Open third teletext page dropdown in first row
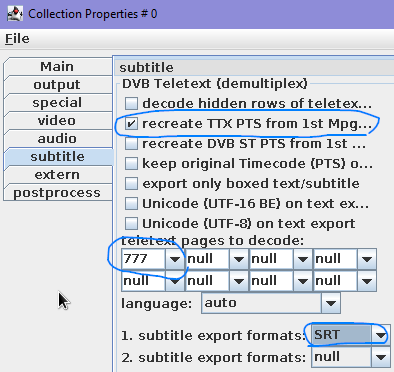 tap(302, 259)
